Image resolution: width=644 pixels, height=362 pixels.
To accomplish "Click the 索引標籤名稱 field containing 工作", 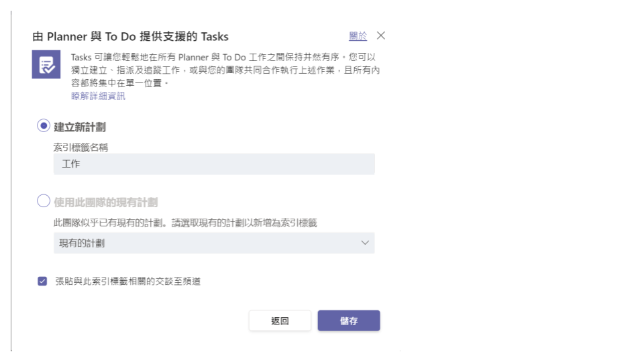I will coord(213,164).
